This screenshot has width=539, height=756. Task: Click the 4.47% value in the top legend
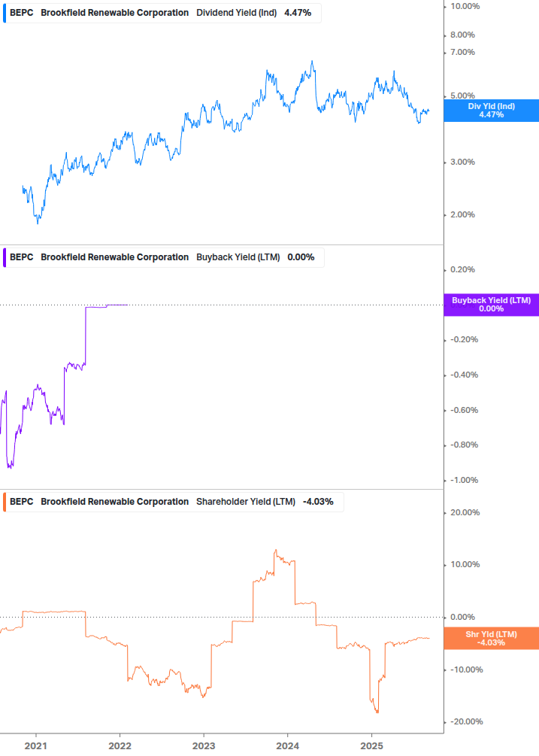point(299,14)
